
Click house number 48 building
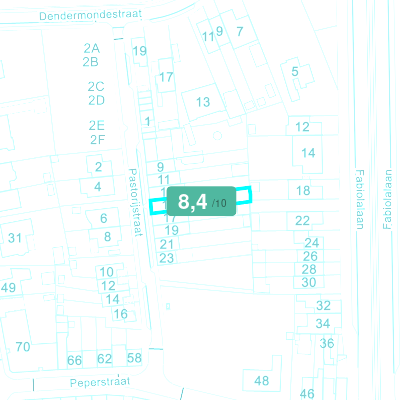coord(261,380)
